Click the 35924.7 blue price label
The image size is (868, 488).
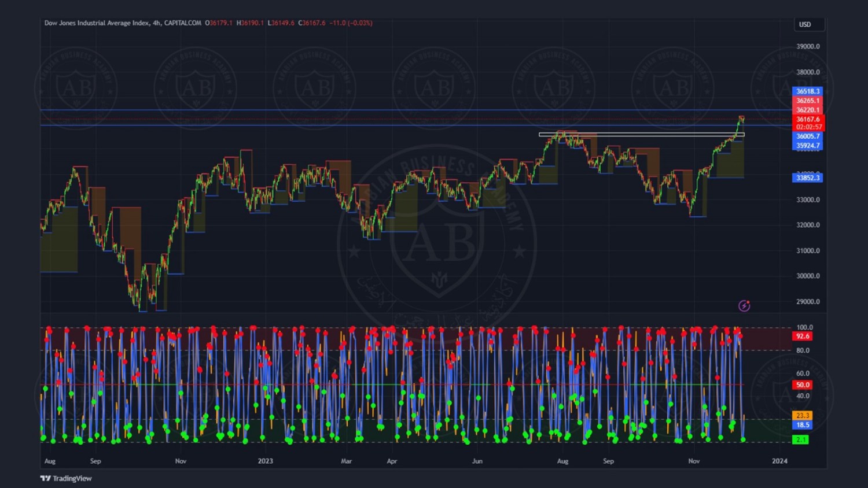click(x=807, y=146)
